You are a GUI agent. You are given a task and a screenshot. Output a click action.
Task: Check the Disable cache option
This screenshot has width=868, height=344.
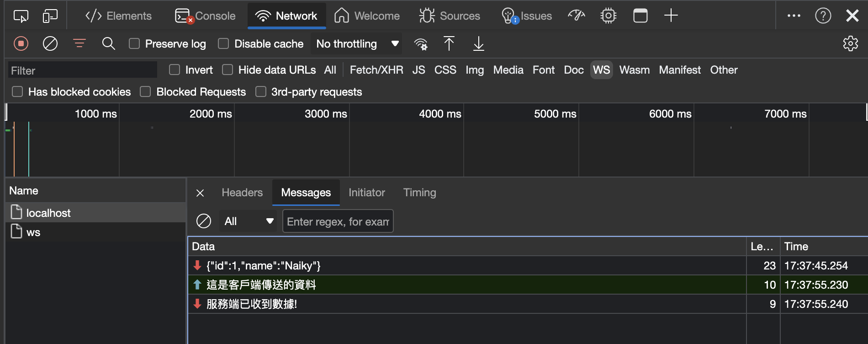[x=223, y=43]
